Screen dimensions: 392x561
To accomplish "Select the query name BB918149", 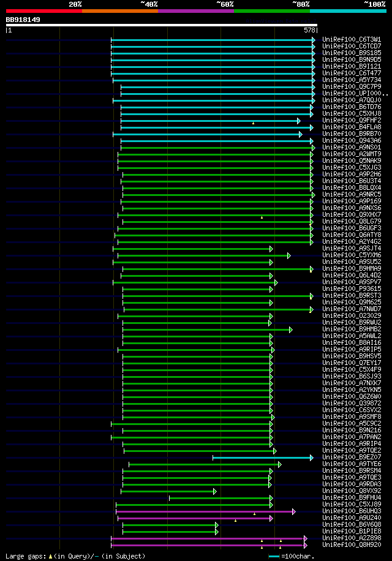I will tap(23, 20).
